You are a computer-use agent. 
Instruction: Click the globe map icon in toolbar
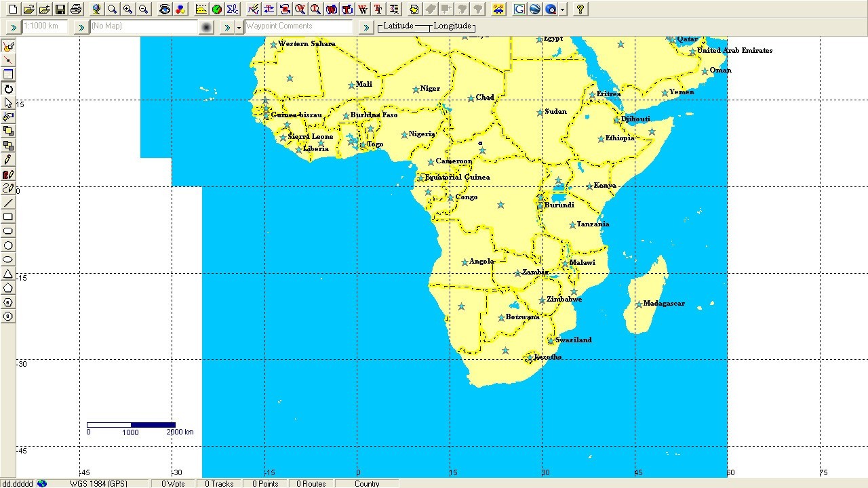(x=96, y=9)
